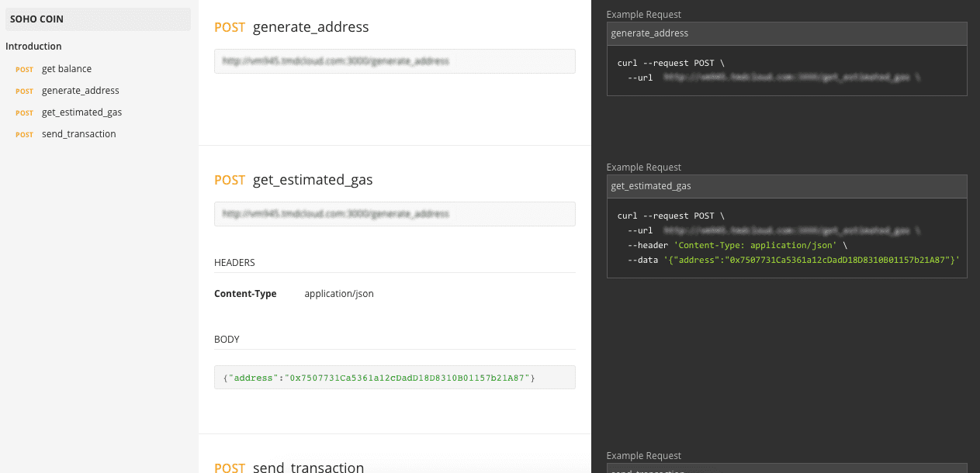Click the send_transaction heading in main content
Screen dimensions: 980x473
[308, 468]
